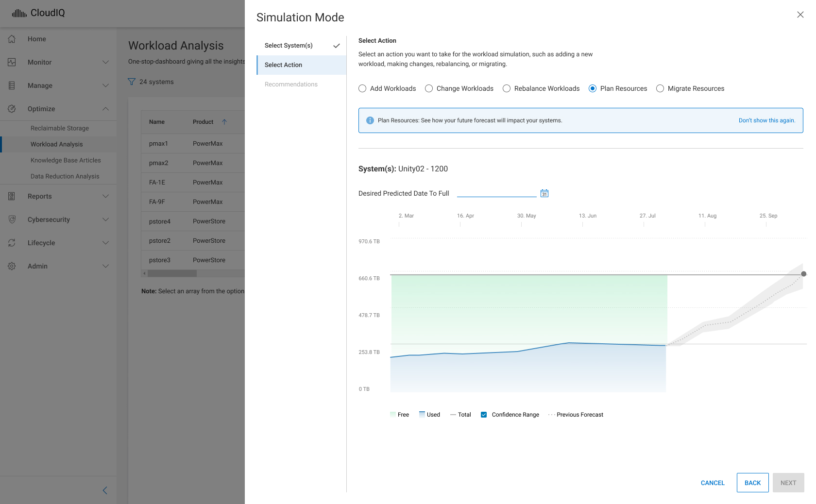
Task: Select the pstore3 table row
Action: pos(193,260)
